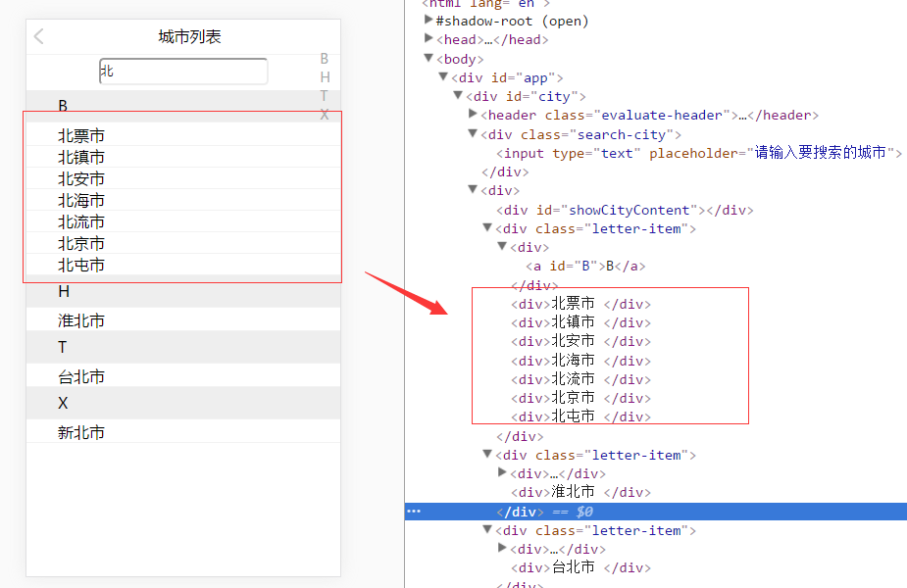907x588 pixels.
Task: Select the 北海市 div in DOM tree
Action: coord(580,361)
